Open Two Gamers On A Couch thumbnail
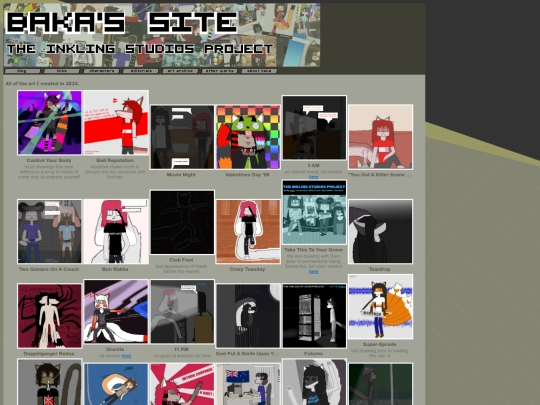This screenshot has width=540, height=405. click(50, 231)
